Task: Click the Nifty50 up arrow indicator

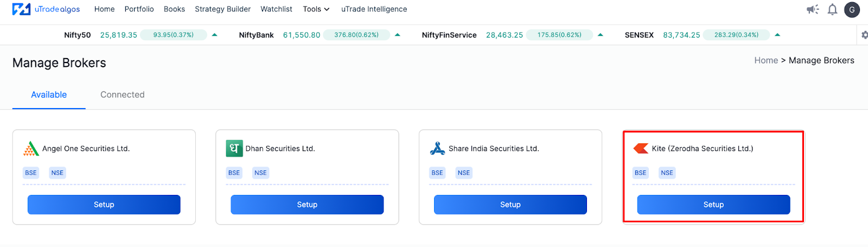Action: pos(214,35)
